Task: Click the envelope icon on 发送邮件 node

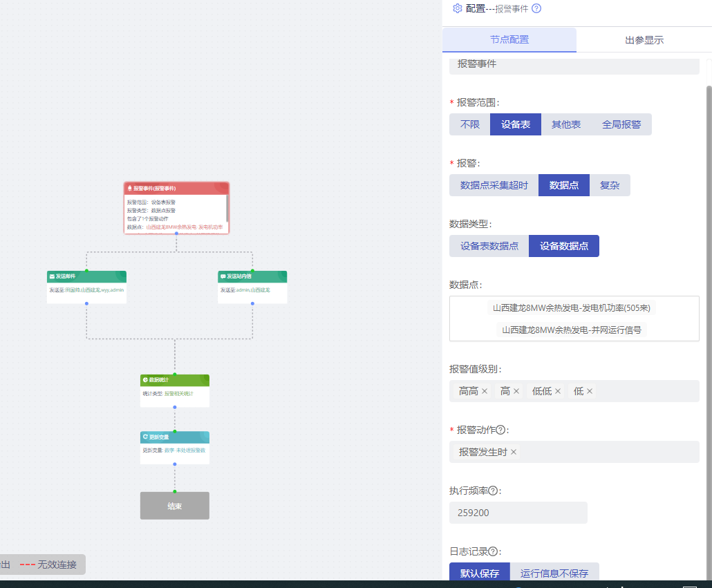Action: click(x=51, y=276)
